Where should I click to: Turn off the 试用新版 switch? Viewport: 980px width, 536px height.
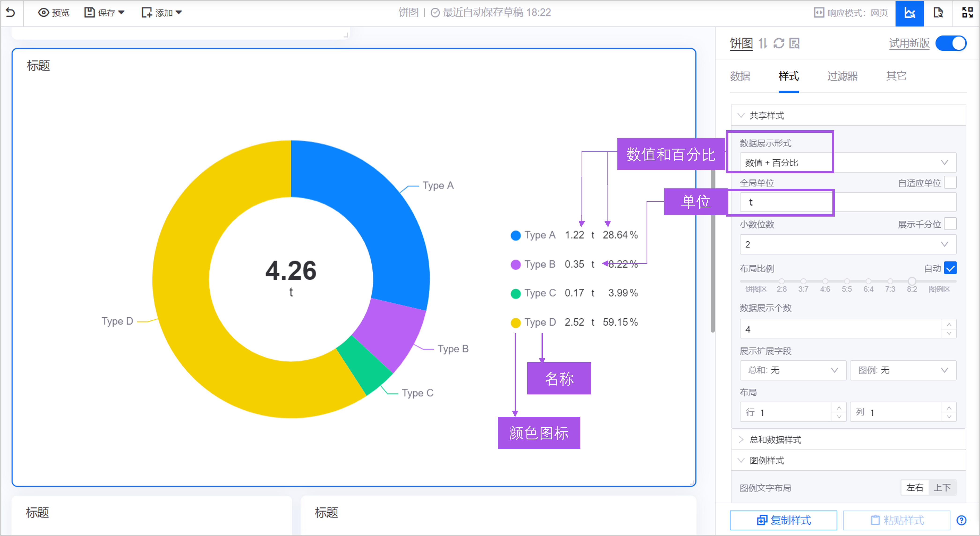[x=951, y=43]
